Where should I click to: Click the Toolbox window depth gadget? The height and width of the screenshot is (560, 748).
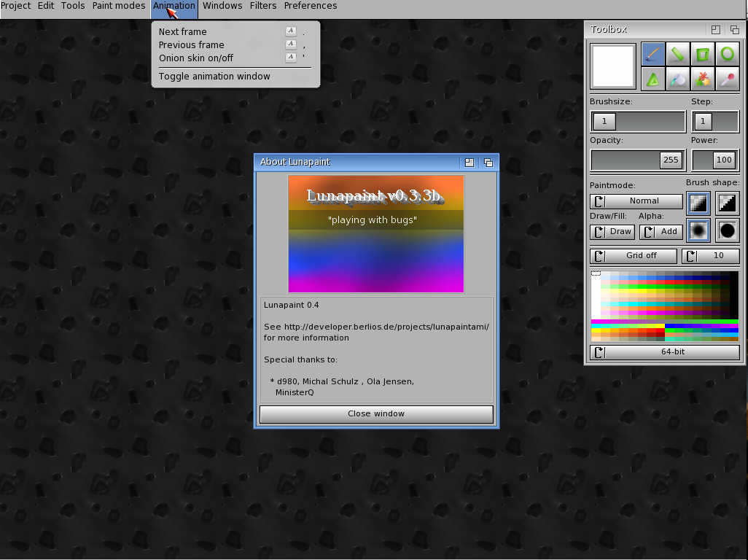pyautogui.click(x=735, y=30)
